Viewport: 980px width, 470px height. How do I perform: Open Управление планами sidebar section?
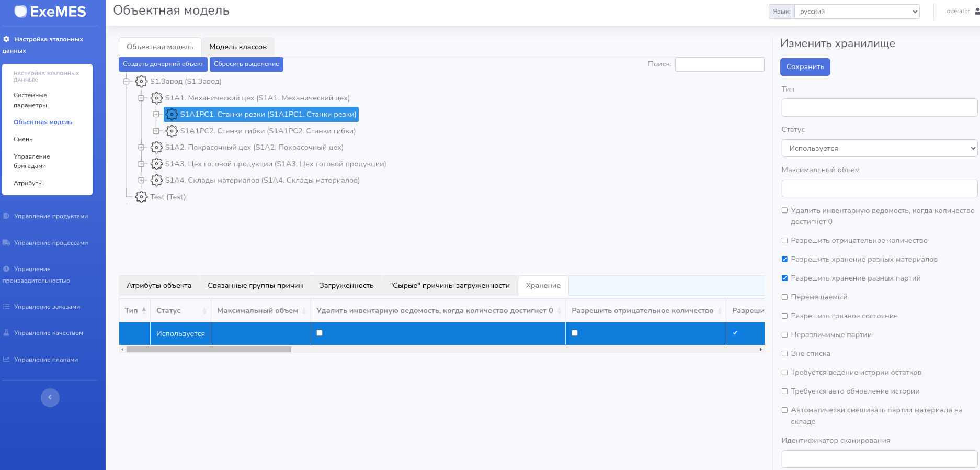tap(46, 360)
